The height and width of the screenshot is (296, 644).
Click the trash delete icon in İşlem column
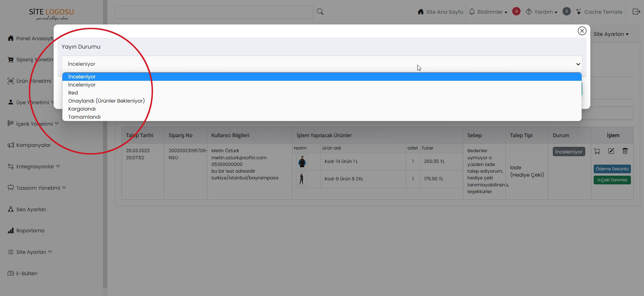point(625,151)
